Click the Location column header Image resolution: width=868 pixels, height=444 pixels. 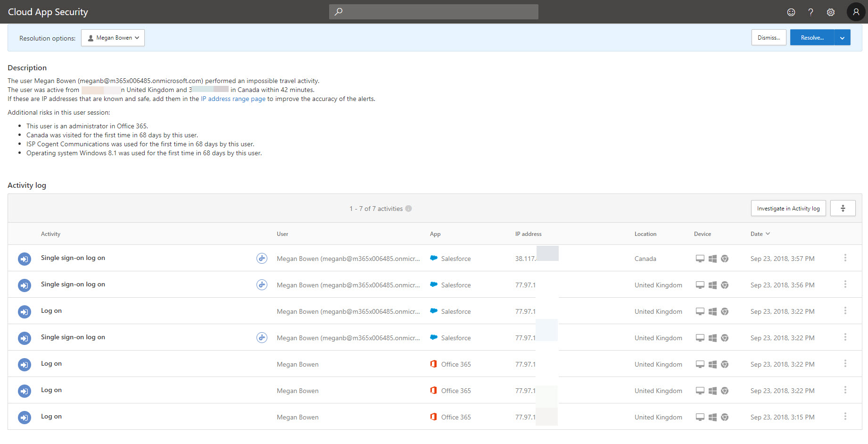click(x=645, y=234)
